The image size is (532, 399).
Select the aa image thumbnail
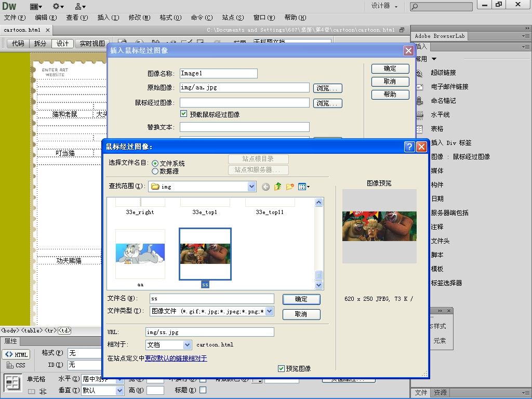coord(140,254)
